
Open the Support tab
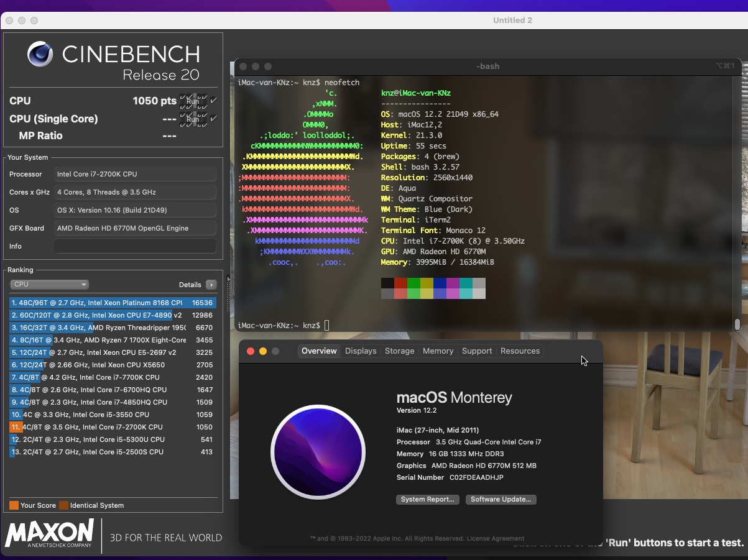(477, 351)
